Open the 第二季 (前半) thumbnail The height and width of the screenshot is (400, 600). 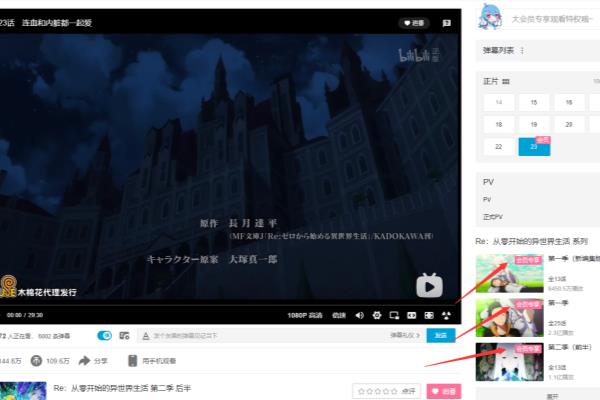pyautogui.click(x=509, y=362)
